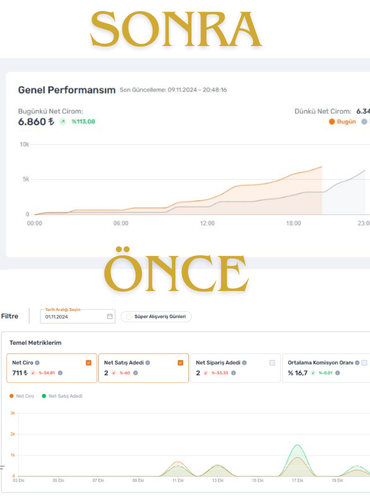Toggle Net Ciro orange legend item

click(22, 396)
